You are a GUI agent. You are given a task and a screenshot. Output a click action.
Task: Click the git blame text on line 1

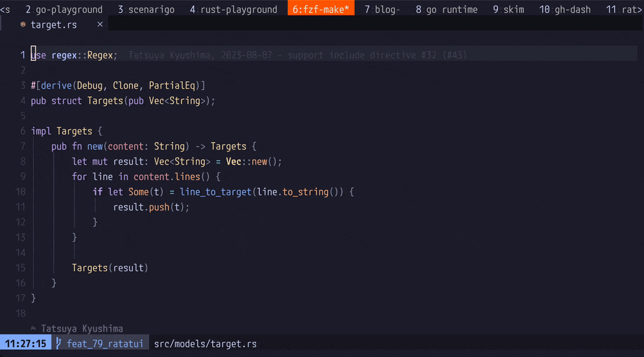(x=297, y=55)
